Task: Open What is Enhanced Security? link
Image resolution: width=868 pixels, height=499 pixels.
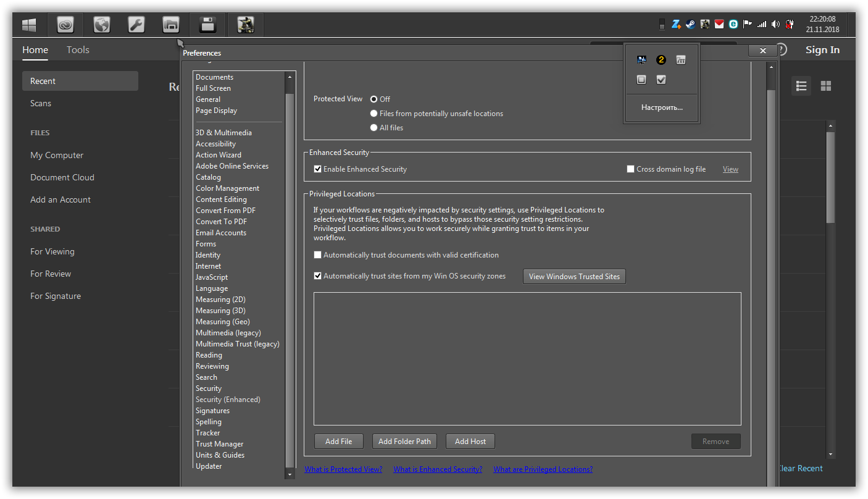Action: point(438,469)
